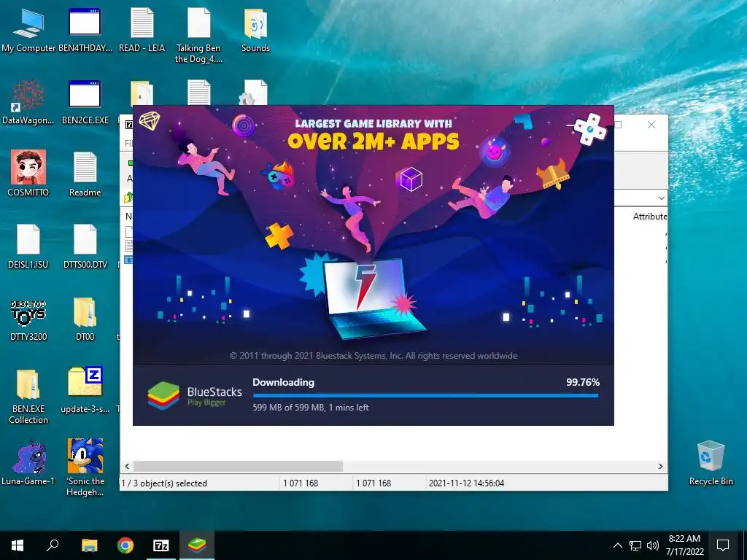The width and height of the screenshot is (747, 560).
Task: Select the READ - LEIA text file
Action: [x=142, y=29]
